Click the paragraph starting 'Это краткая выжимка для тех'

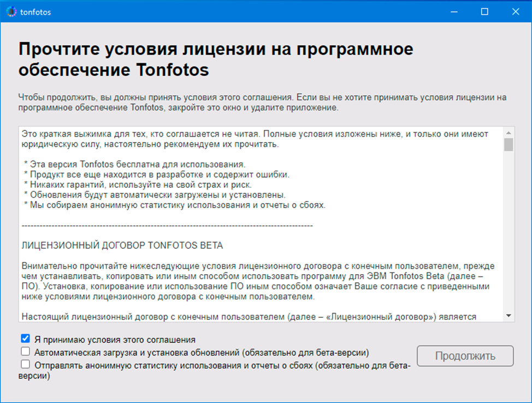[x=255, y=139]
